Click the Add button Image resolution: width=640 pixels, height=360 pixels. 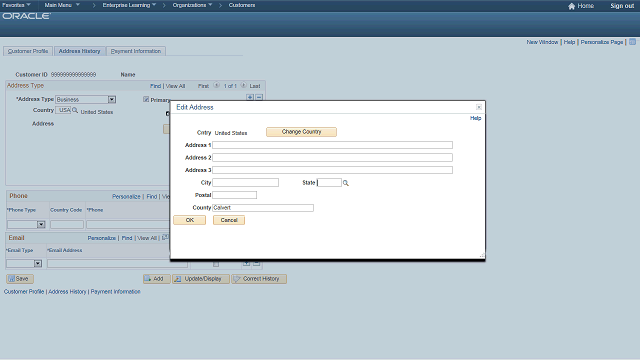coord(157,279)
